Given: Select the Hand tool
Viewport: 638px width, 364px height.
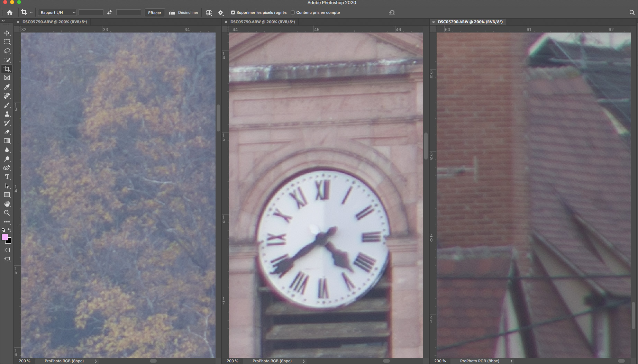Looking at the screenshot, I should point(7,204).
